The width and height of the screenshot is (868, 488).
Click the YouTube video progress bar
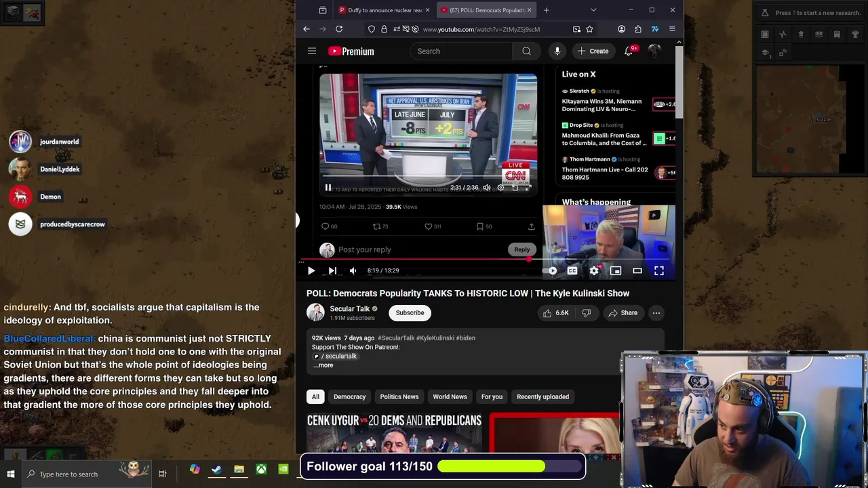tap(486, 259)
